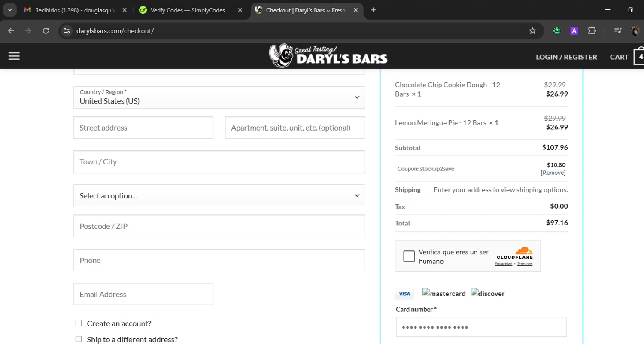Click the Daryl's Bars bee logo
This screenshot has width=644, height=344.
click(x=328, y=55)
